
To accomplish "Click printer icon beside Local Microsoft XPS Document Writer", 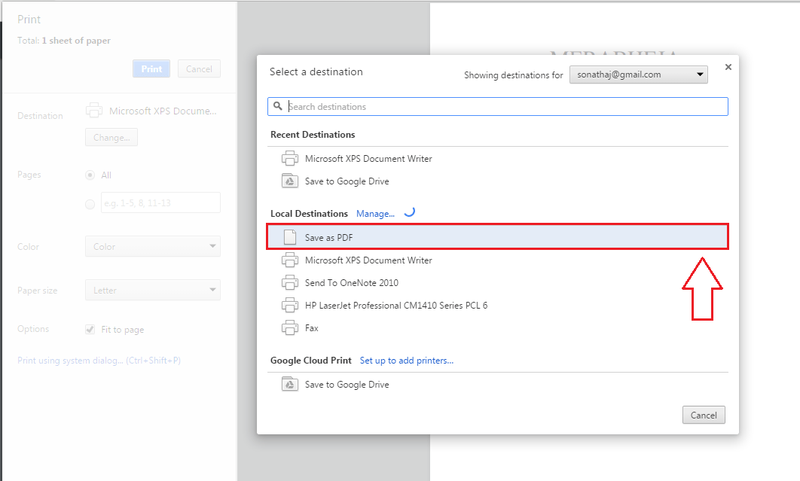I will click(290, 260).
